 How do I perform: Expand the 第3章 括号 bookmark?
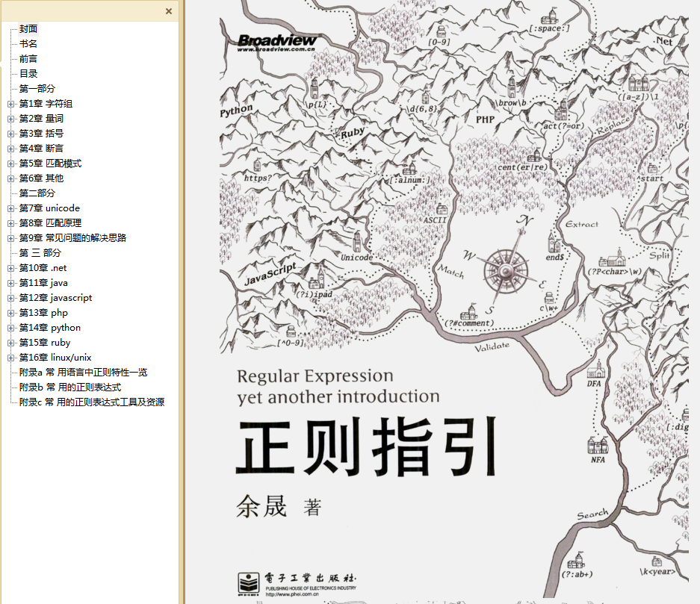10,134
